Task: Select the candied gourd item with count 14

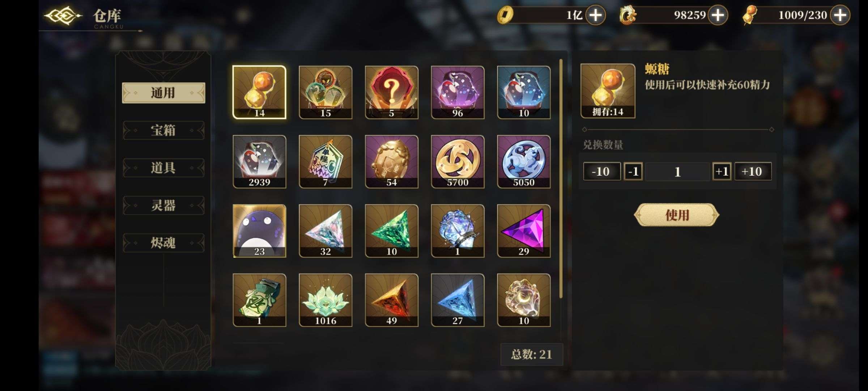Action: (259, 92)
